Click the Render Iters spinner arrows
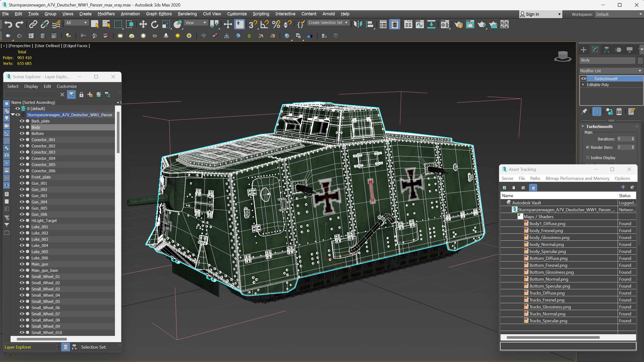Viewport: 644px width, 362px height. (x=633, y=147)
